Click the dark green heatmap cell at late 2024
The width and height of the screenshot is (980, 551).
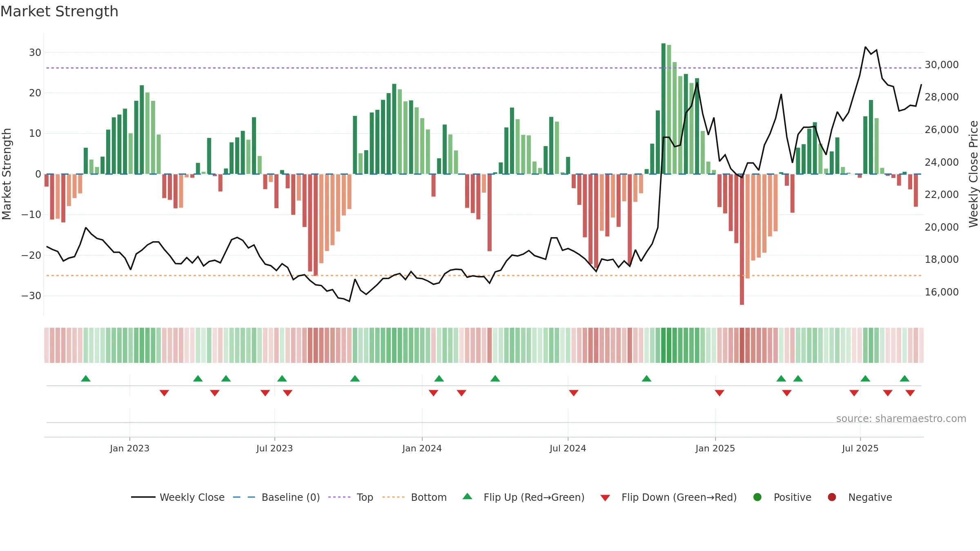(x=664, y=345)
